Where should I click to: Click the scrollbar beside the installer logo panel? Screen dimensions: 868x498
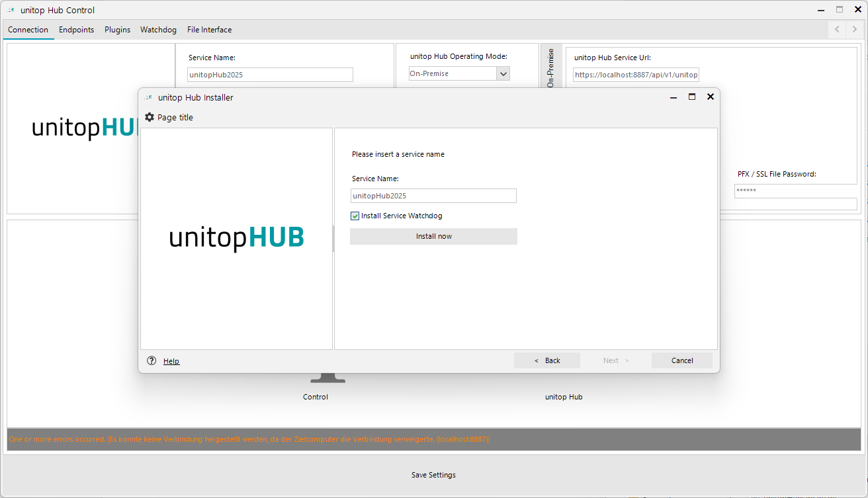333,239
